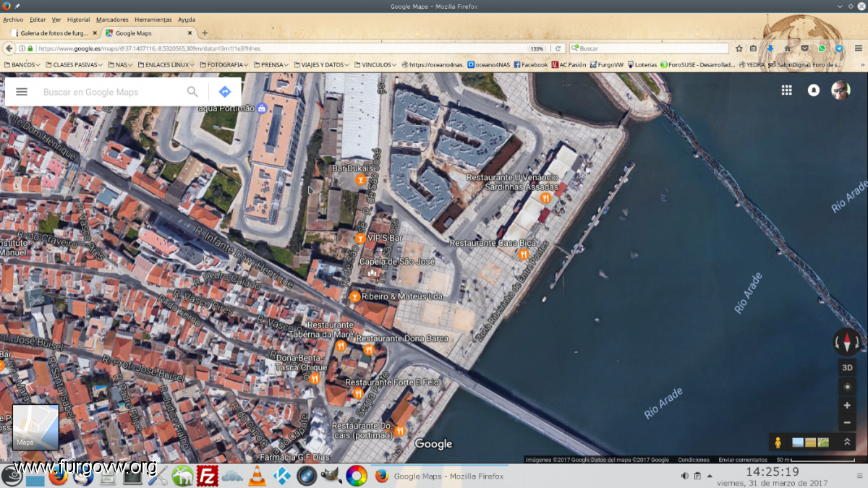The image size is (868, 488).
Task: Pick up the Street View pegman
Action: point(778,442)
